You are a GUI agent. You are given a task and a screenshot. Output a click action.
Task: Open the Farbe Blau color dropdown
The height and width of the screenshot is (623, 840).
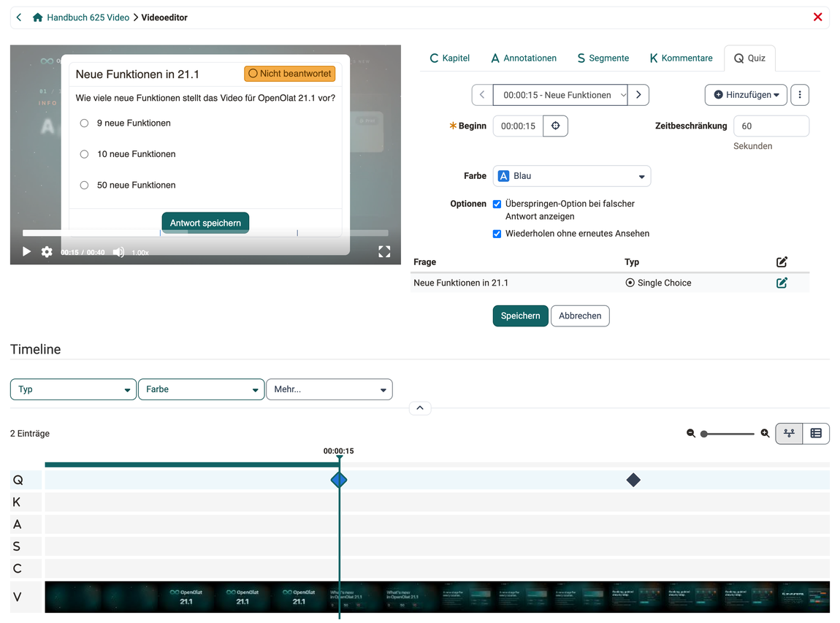572,176
